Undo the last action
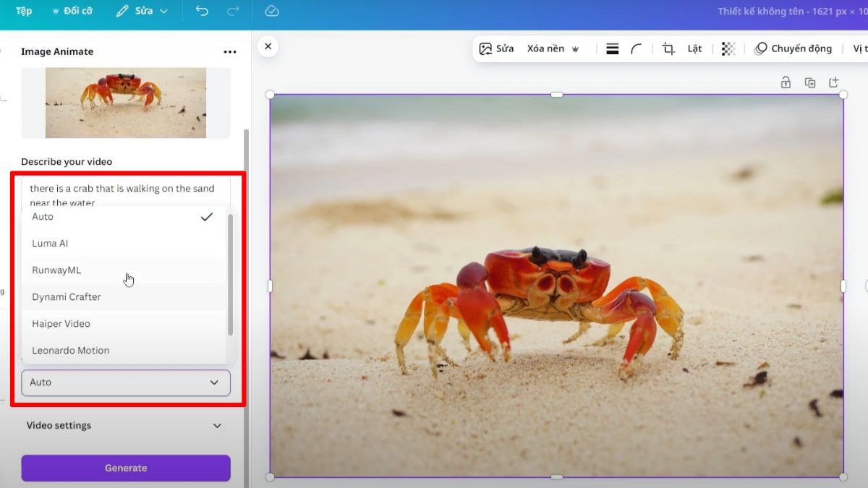The height and width of the screenshot is (488, 868). click(x=202, y=11)
